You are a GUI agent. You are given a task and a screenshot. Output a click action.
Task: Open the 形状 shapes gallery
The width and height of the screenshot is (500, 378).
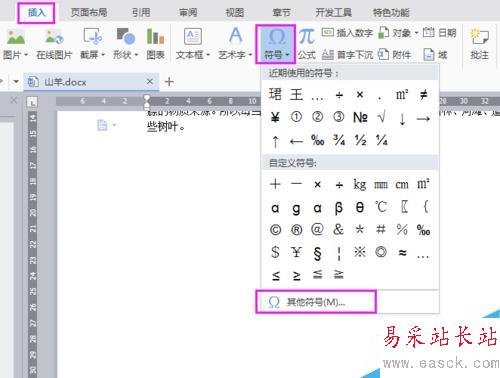(x=125, y=44)
